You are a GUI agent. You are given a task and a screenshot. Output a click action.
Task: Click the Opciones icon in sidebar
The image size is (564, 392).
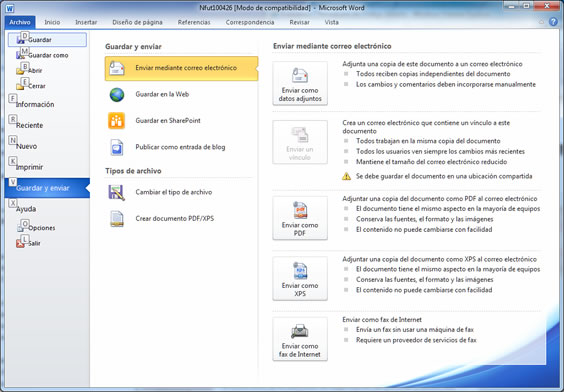click(x=21, y=228)
